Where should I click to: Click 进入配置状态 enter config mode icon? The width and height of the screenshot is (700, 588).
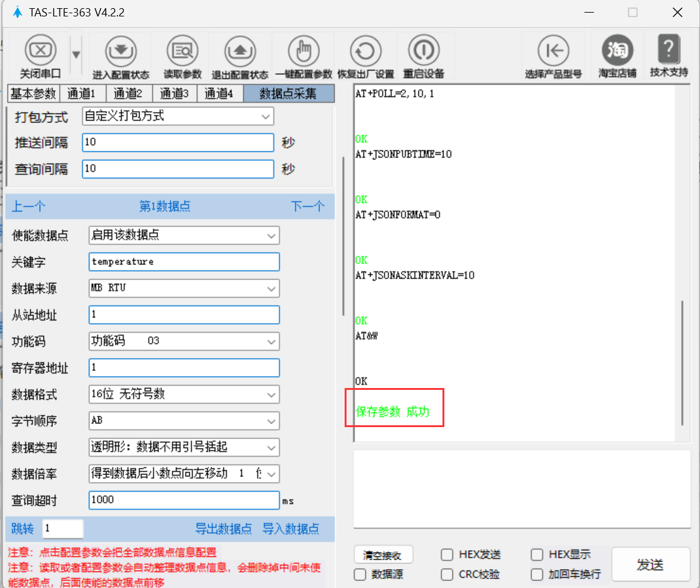121,51
